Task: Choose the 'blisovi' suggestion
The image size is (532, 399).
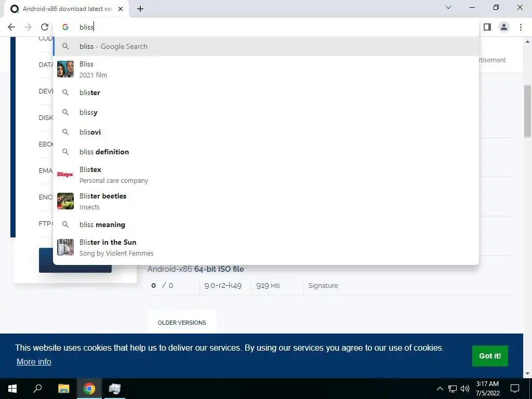Action: tap(266, 132)
